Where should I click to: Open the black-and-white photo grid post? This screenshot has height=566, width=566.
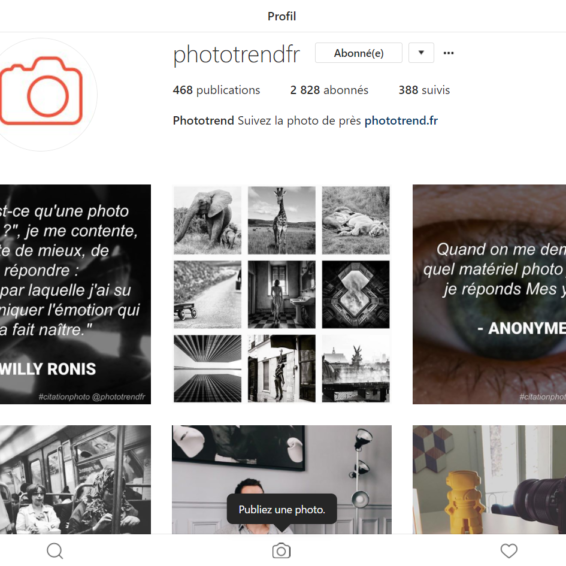[x=282, y=294]
